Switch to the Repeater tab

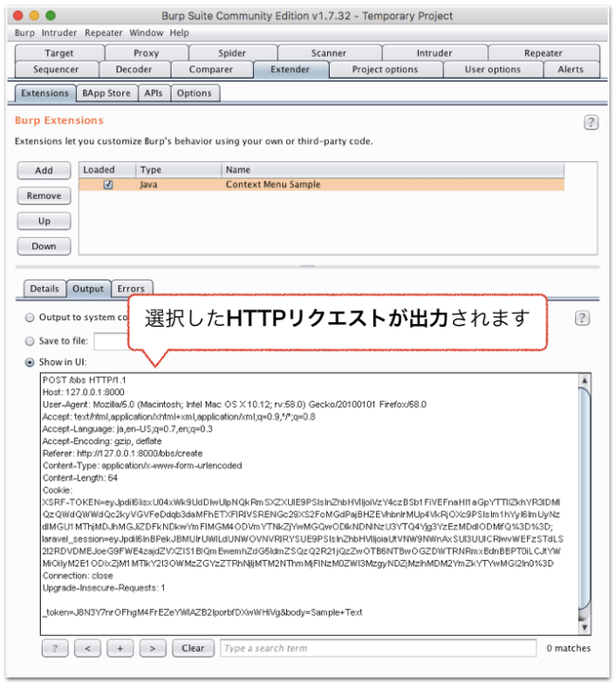point(543,53)
